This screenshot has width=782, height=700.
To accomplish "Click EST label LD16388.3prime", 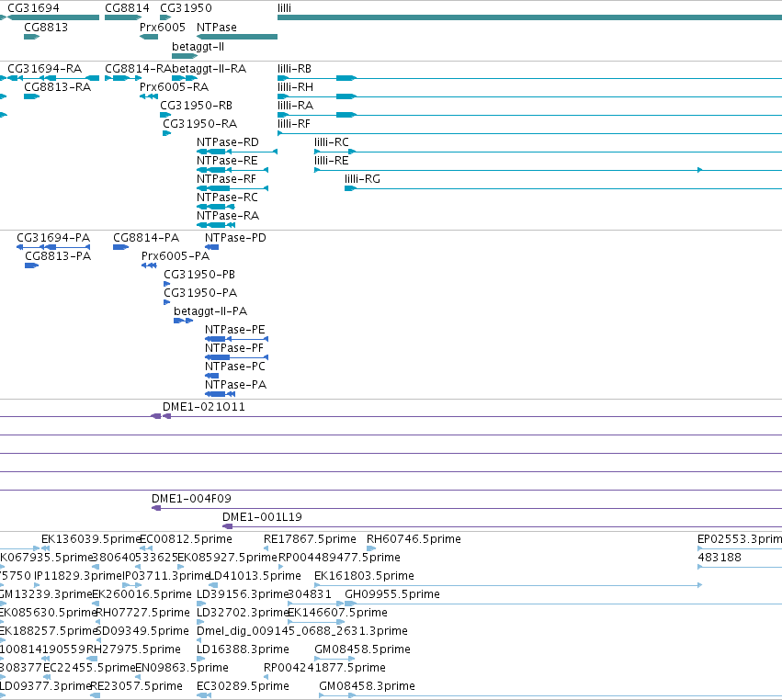I will (x=243, y=649).
